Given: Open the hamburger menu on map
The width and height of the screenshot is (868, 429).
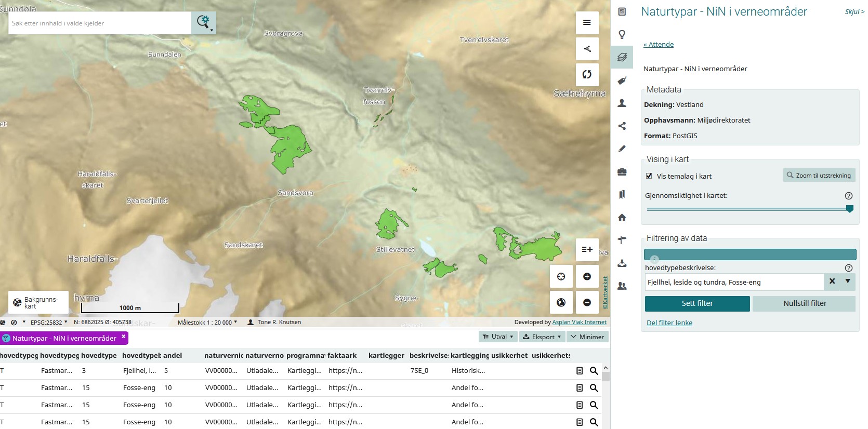Looking at the screenshot, I should 587,23.
